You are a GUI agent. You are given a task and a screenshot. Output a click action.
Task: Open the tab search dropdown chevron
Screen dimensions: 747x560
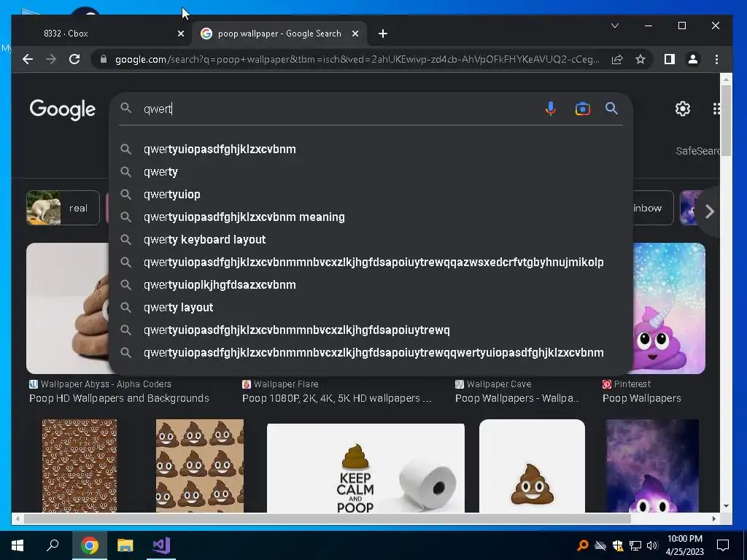coord(615,26)
